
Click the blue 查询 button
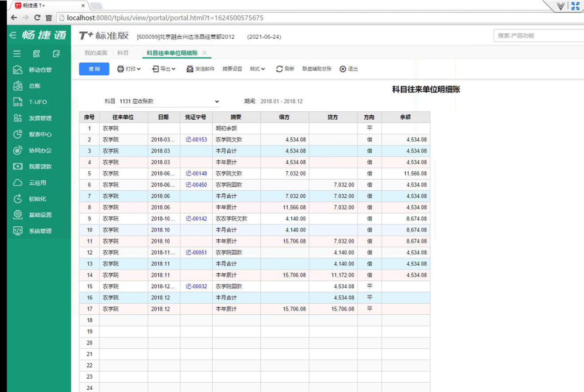pos(94,69)
